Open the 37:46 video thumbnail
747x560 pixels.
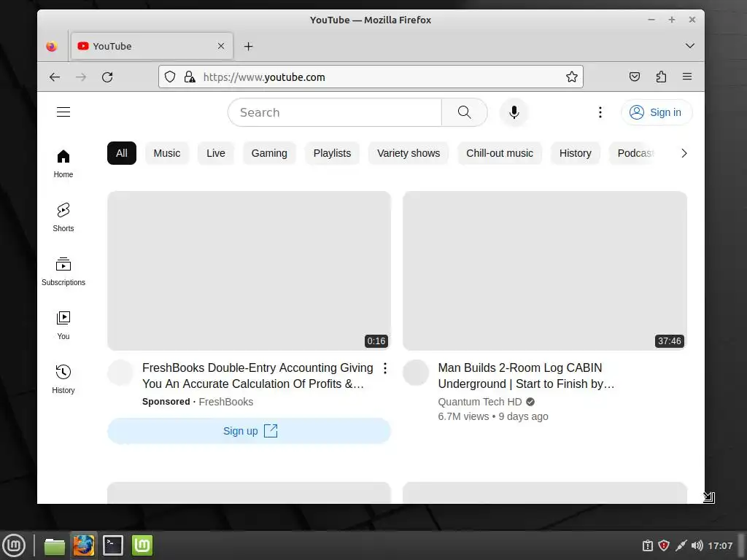tap(545, 271)
